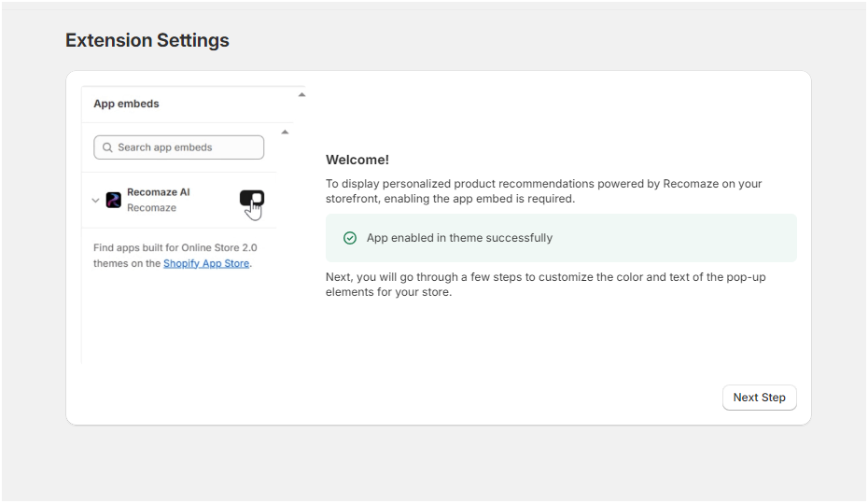Viewport: 868px width, 503px height.
Task: Open the Shopify App Store link
Action: point(206,263)
